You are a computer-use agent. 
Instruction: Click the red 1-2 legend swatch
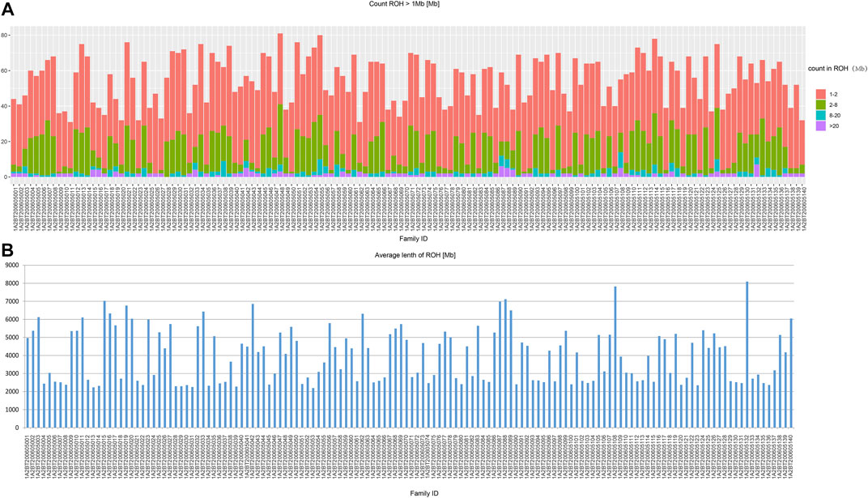(x=820, y=95)
